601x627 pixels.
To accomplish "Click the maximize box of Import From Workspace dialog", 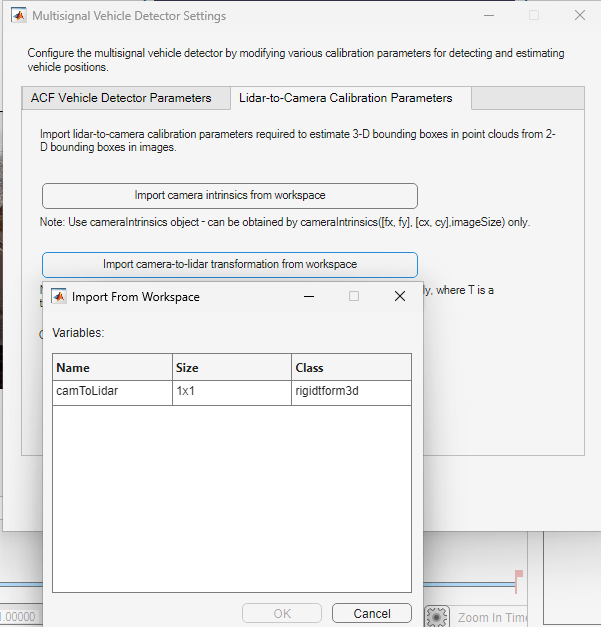I will pyautogui.click(x=354, y=296).
